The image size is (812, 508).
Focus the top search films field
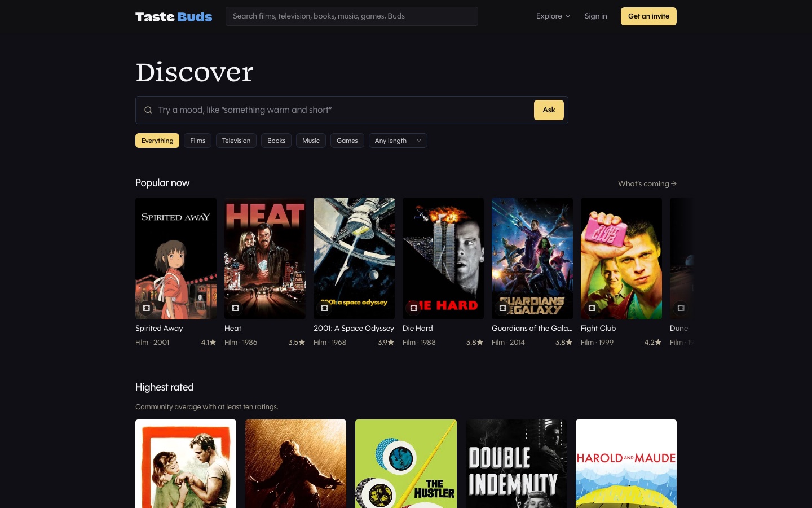(352, 16)
